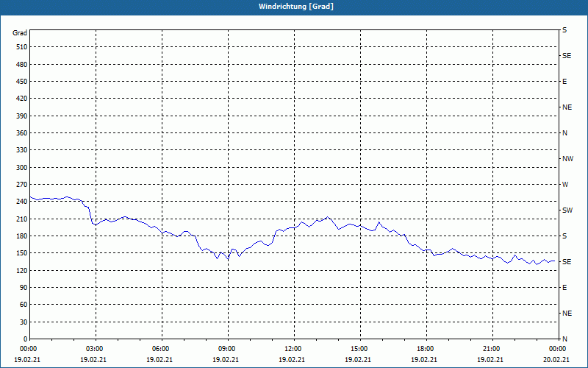Click the S compass label level with 180
588x368 pixels.
click(x=564, y=236)
